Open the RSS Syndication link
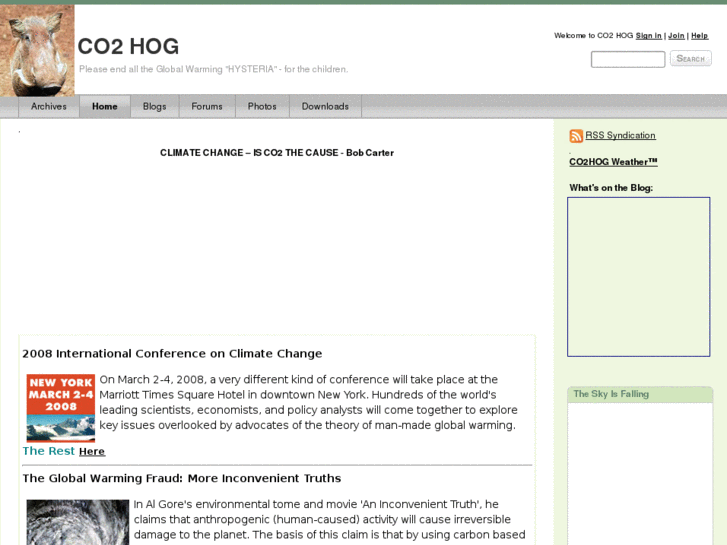This screenshot has height=545, width=727. click(x=620, y=135)
